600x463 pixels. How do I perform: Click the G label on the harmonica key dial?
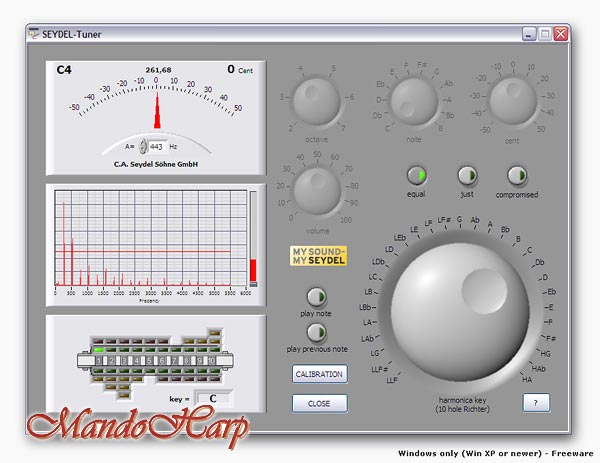[x=460, y=219]
